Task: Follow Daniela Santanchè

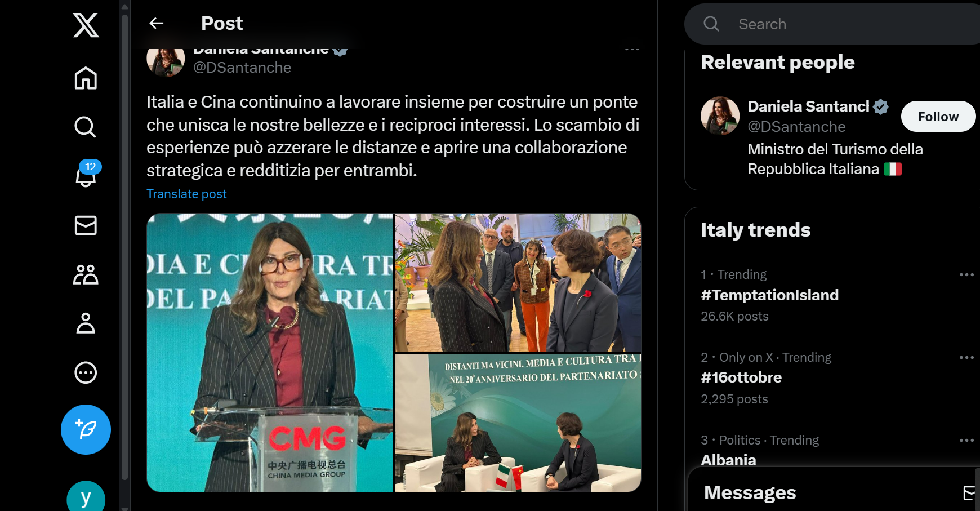Action: 938,117
